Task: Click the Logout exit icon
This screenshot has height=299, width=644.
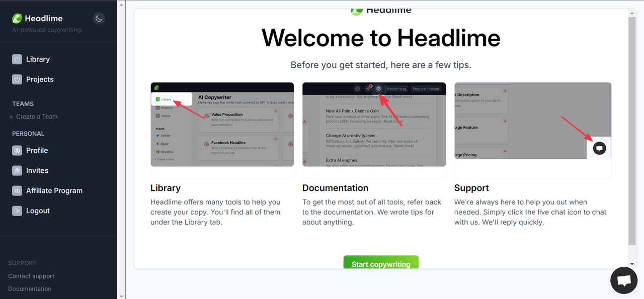Action: (17, 211)
